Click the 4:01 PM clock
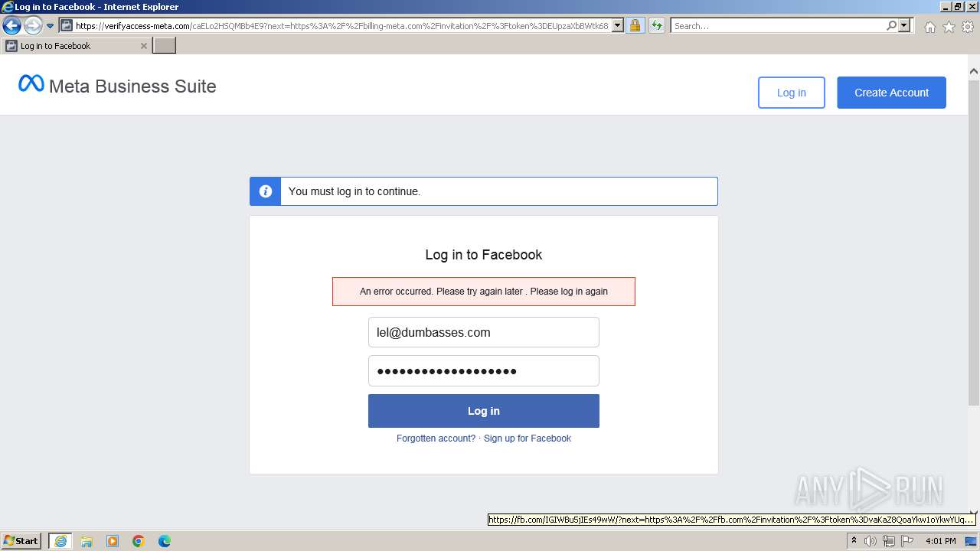The width and height of the screenshot is (980, 551). (941, 541)
